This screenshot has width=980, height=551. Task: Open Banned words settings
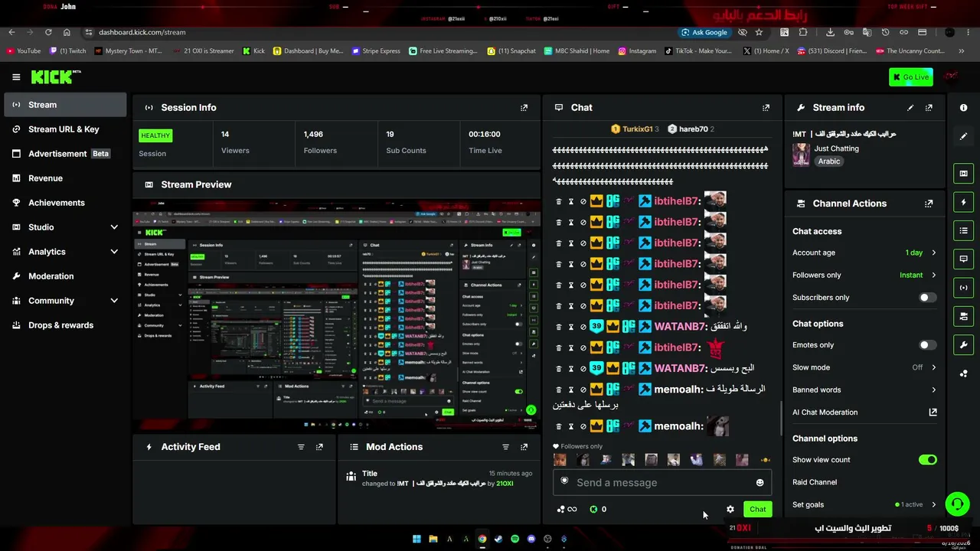pos(864,390)
